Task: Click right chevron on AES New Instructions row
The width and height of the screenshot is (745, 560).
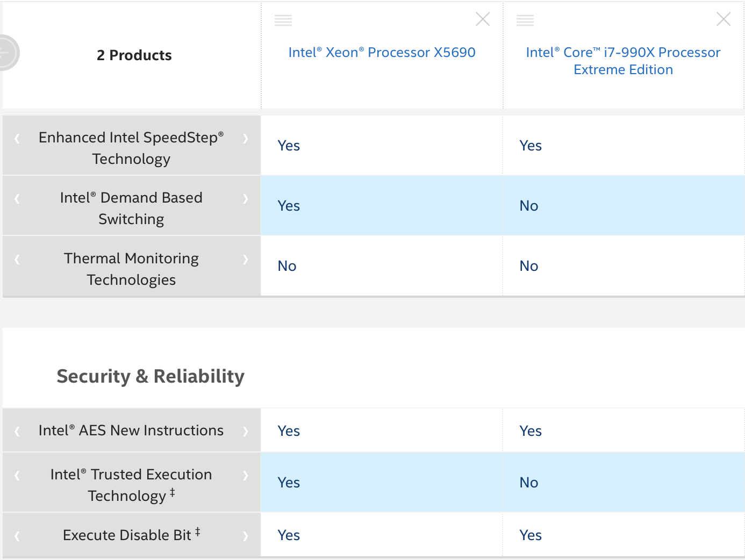Action: point(246,431)
